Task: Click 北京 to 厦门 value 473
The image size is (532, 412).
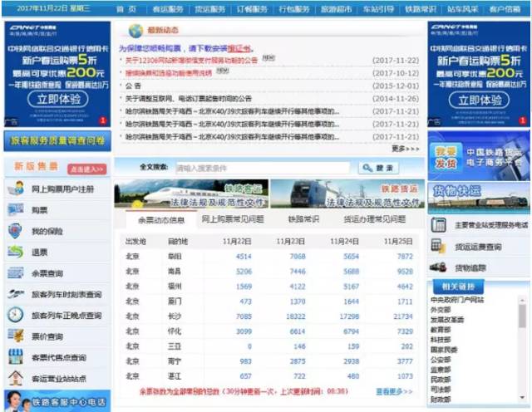Action: [x=245, y=302]
